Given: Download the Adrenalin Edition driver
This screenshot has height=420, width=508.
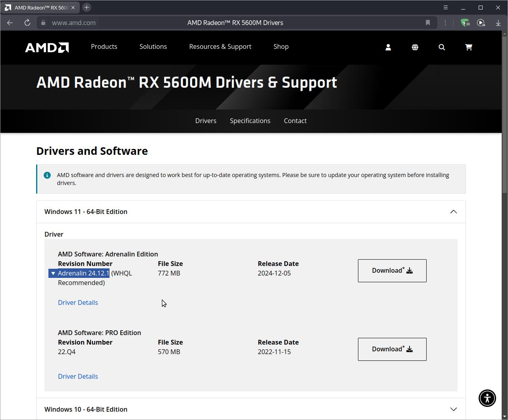Looking at the screenshot, I should [392, 271].
